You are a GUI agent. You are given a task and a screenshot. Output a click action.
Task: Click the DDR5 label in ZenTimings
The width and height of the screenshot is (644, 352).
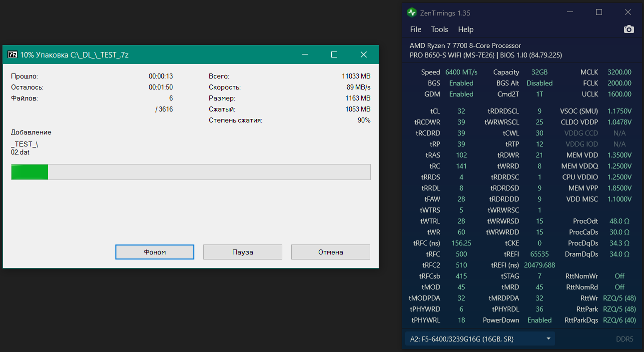[625, 339]
